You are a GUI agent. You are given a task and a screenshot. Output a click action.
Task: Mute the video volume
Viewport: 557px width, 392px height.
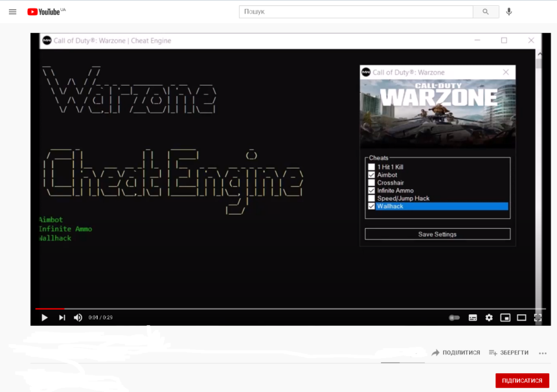(78, 317)
